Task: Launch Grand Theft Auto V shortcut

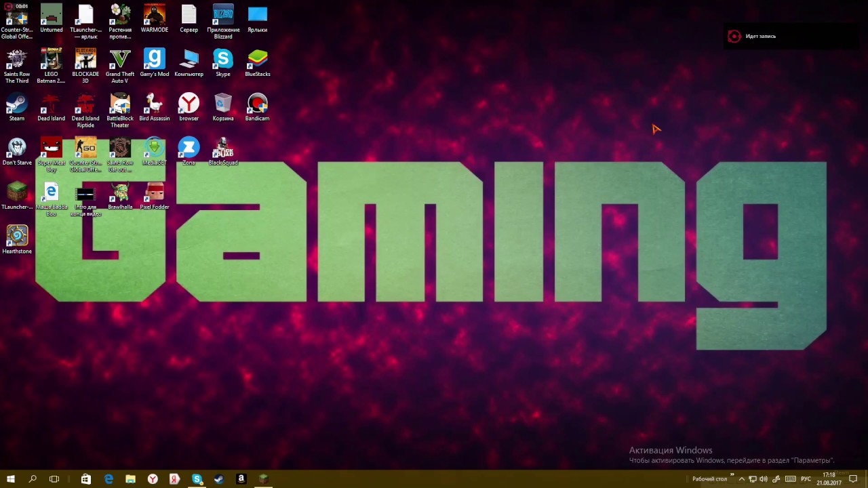Action: click(120, 66)
